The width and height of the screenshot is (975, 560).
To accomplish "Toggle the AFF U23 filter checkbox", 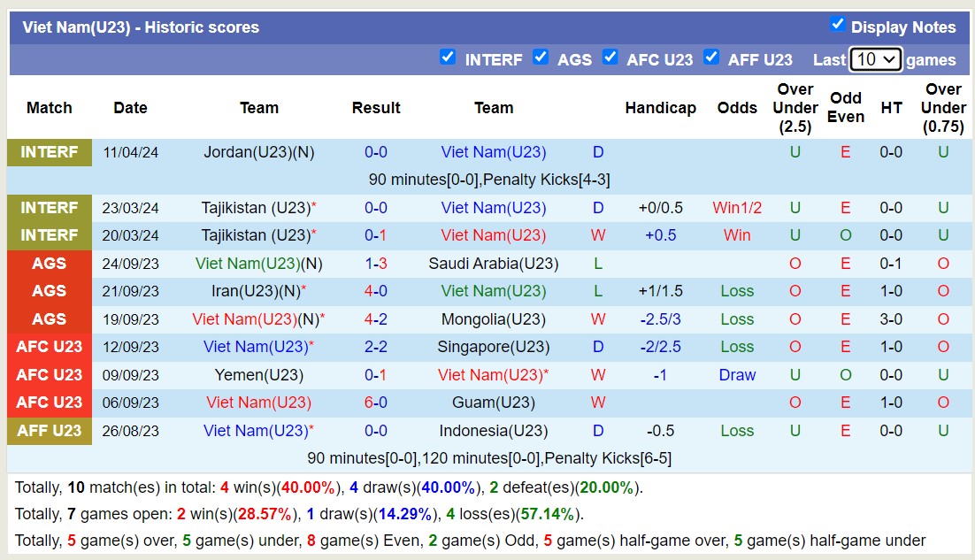I will tap(710, 58).
